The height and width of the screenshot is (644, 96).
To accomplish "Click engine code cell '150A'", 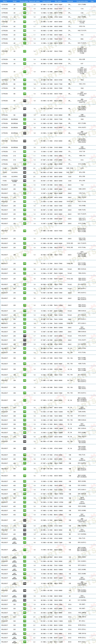I will [x=82, y=80].
